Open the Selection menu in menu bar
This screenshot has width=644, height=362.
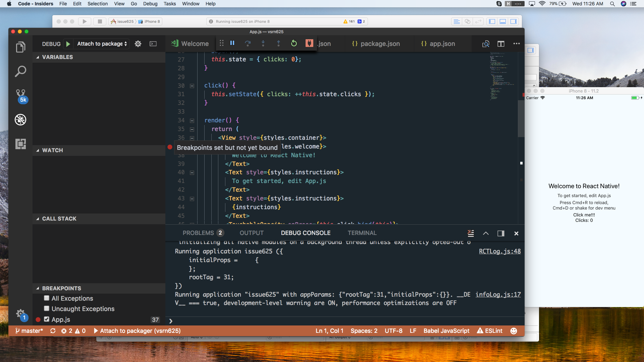click(98, 4)
